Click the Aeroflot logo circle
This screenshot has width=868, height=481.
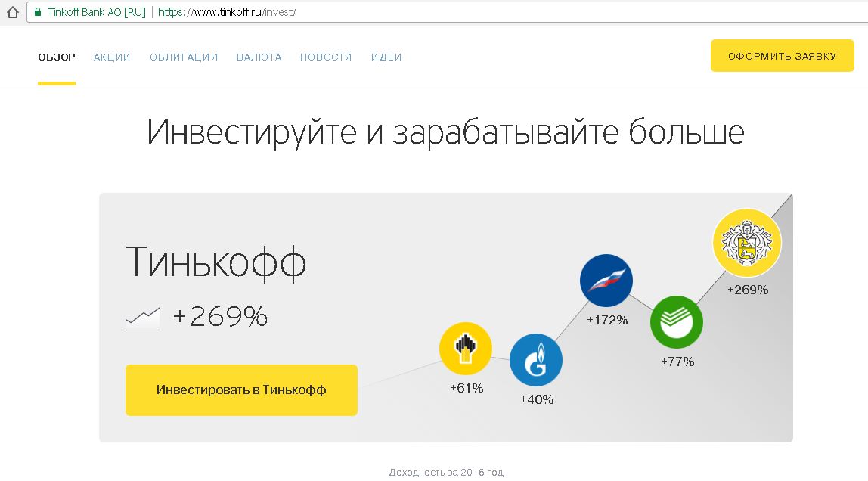(x=606, y=281)
